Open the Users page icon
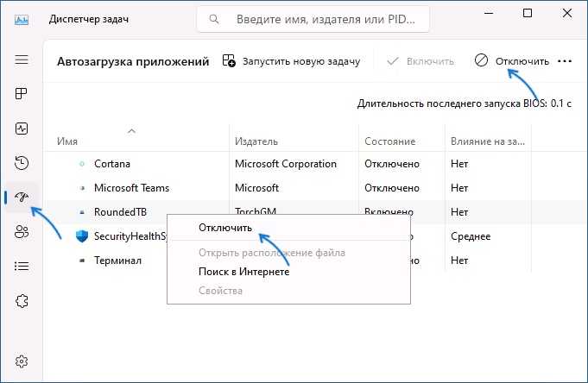 (x=22, y=231)
